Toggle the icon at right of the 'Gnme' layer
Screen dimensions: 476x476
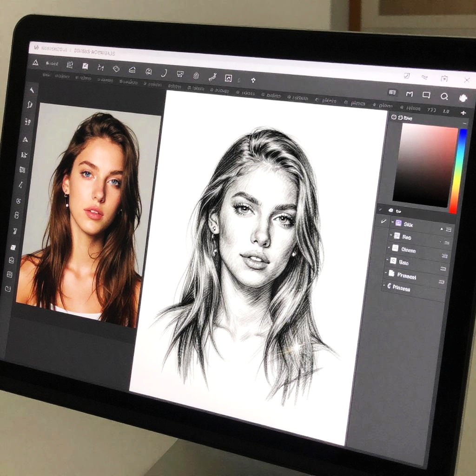[445, 256]
